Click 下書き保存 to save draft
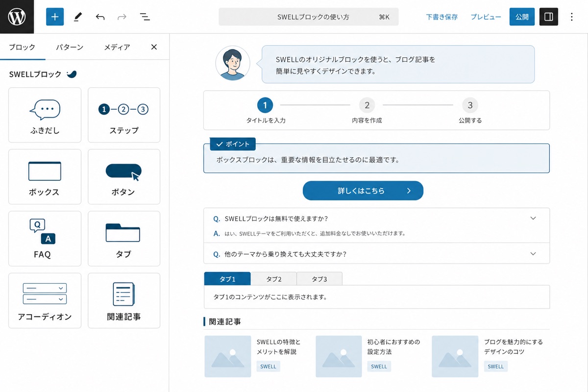Image resolution: width=588 pixels, height=392 pixels. pos(441,17)
